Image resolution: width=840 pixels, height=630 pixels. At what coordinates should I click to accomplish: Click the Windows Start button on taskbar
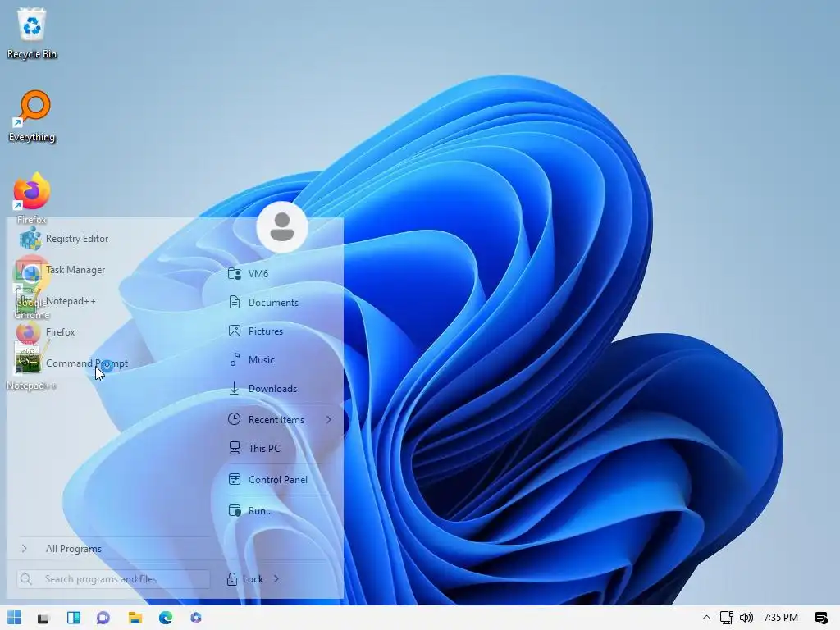click(x=15, y=618)
